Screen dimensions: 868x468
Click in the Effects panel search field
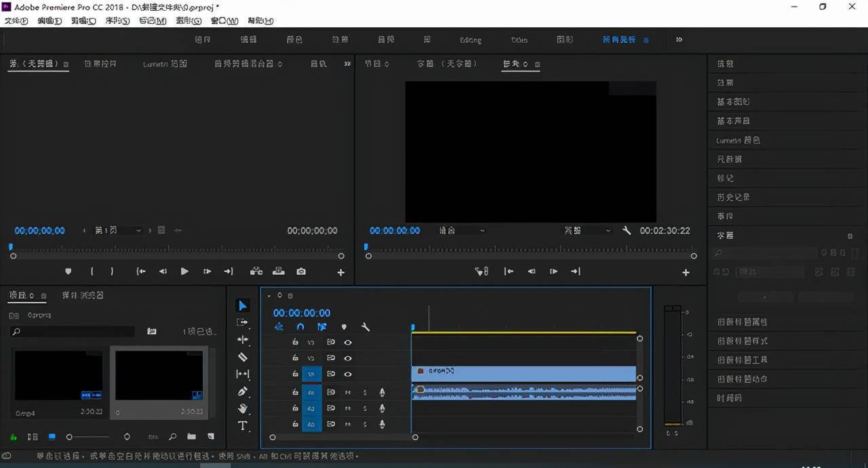(x=765, y=253)
